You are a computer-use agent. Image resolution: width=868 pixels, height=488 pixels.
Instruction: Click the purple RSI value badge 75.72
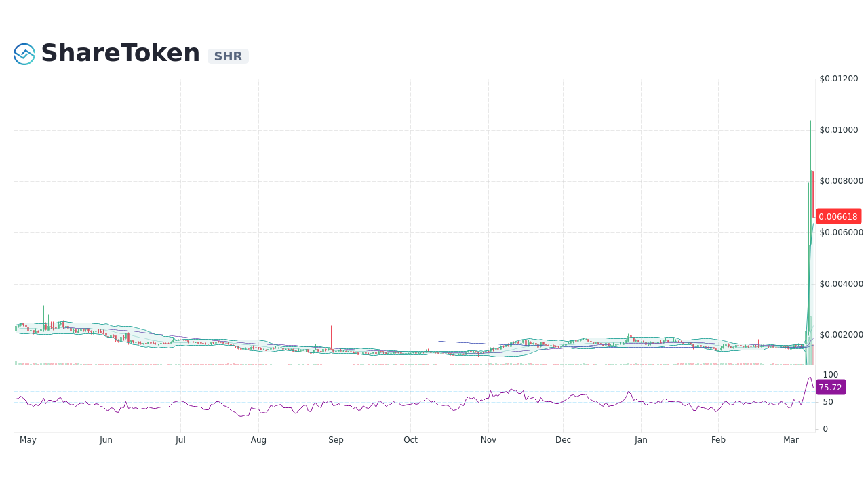[x=832, y=387]
